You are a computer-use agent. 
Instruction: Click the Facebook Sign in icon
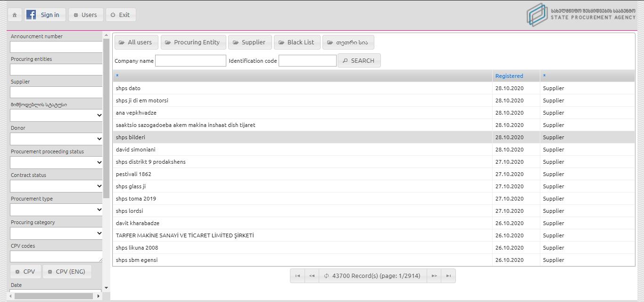coord(31,15)
